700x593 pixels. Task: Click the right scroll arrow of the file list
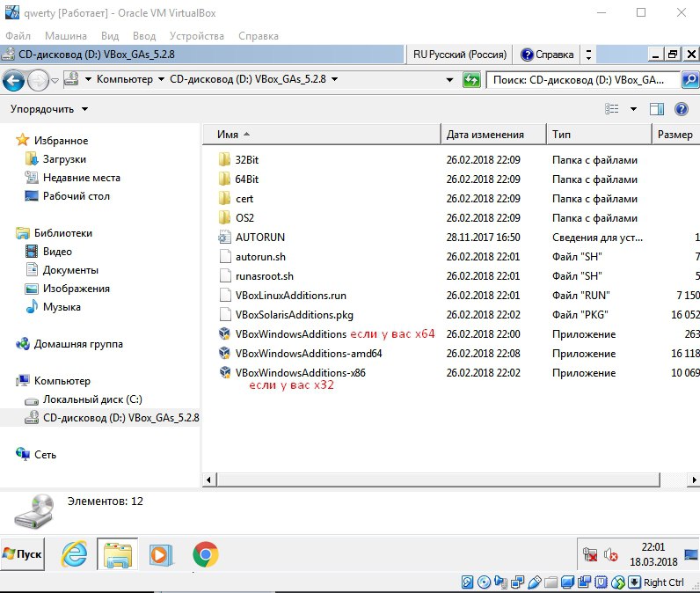coord(694,480)
